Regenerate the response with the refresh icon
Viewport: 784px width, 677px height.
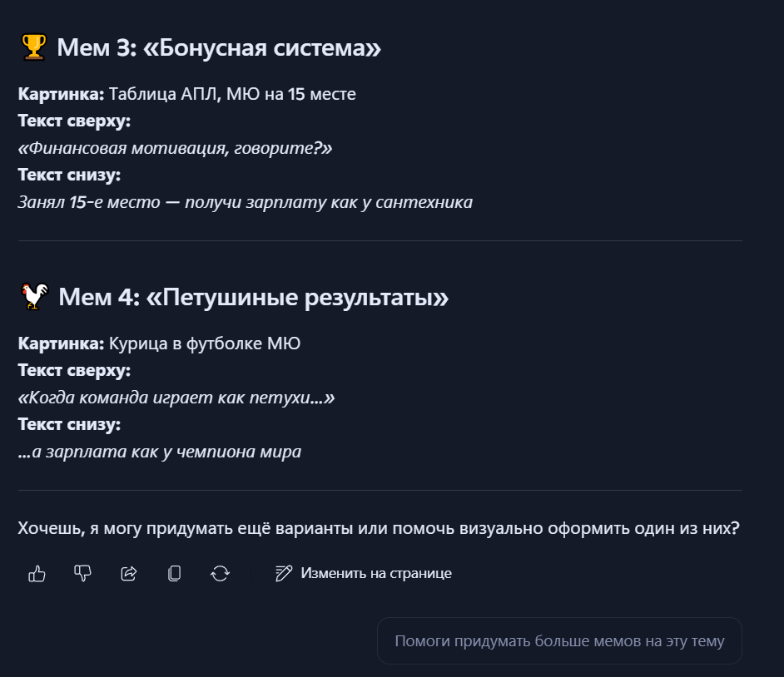(x=221, y=573)
